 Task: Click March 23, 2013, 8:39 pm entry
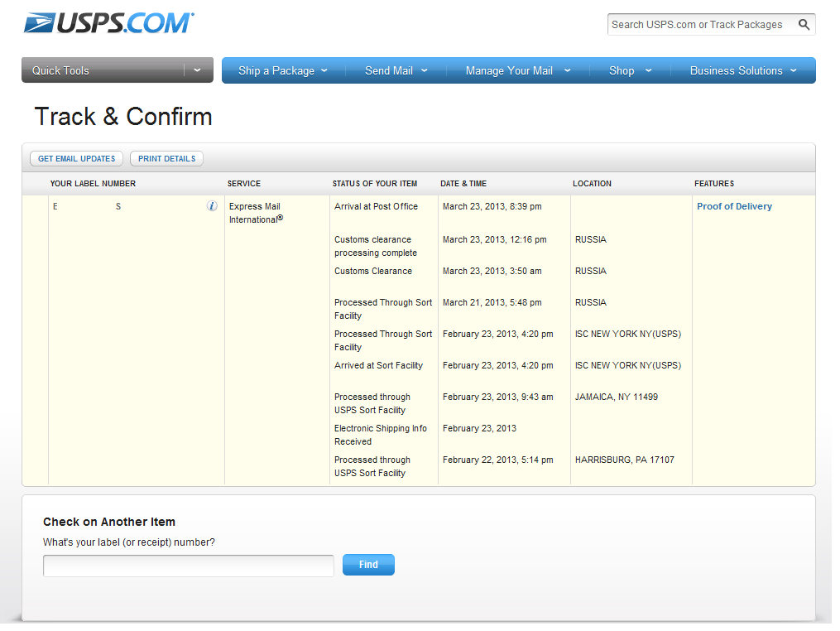pyautogui.click(x=492, y=206)
